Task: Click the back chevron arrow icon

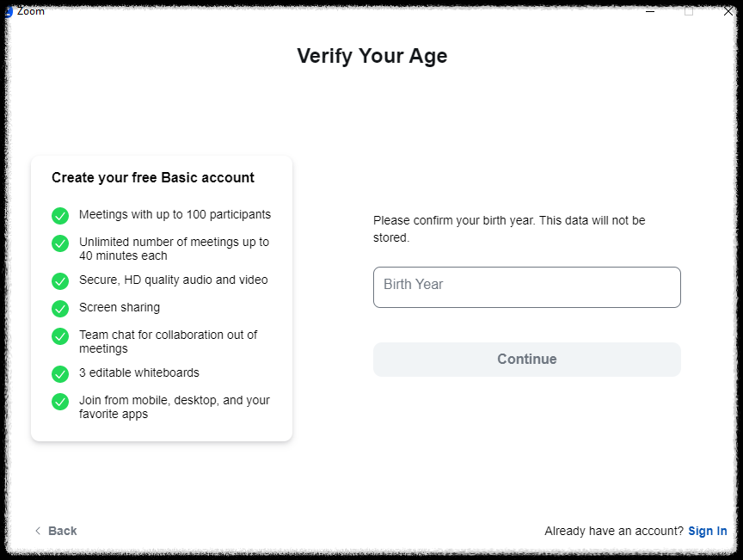Action: coord(37,531)
